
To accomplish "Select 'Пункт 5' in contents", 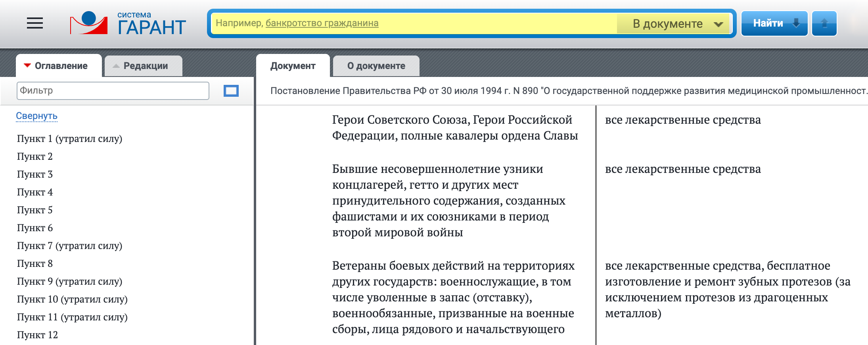I will tap(34, 210).
